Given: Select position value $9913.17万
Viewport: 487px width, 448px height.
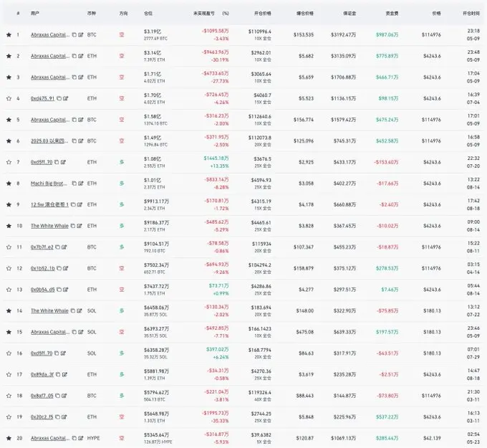Looking at the screenshot, I should pos(156,201).
